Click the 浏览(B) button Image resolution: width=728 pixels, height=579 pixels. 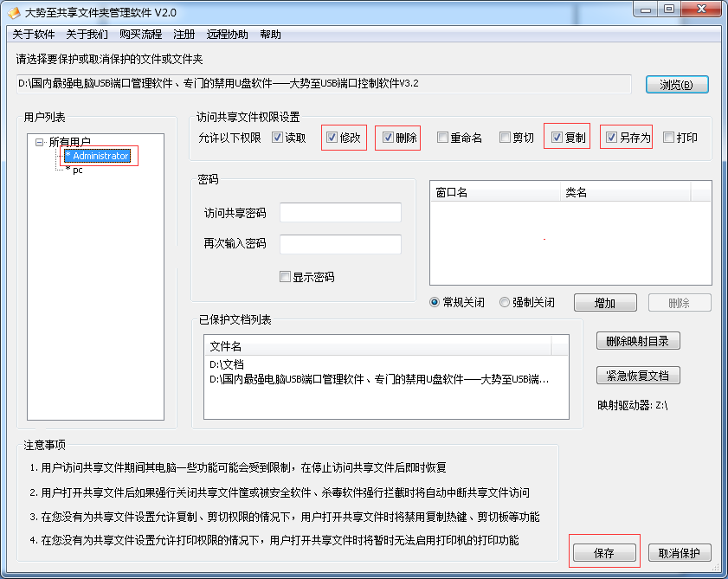(x=676, y=84)
